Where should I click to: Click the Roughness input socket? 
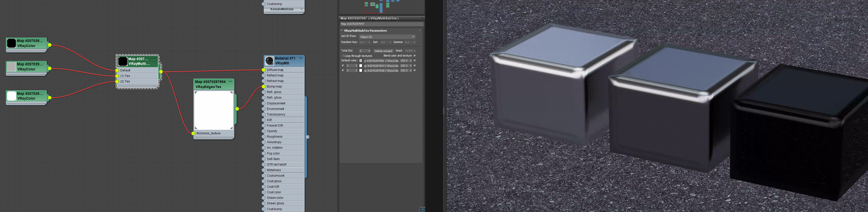264,137
